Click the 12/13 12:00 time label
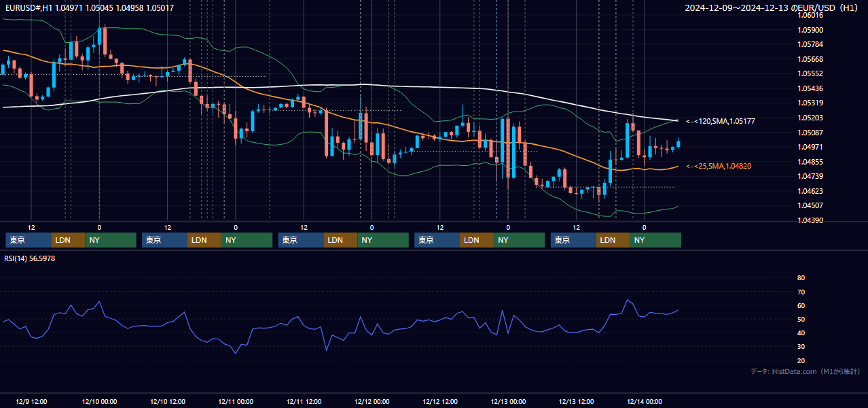 click(x=576, y=401)
